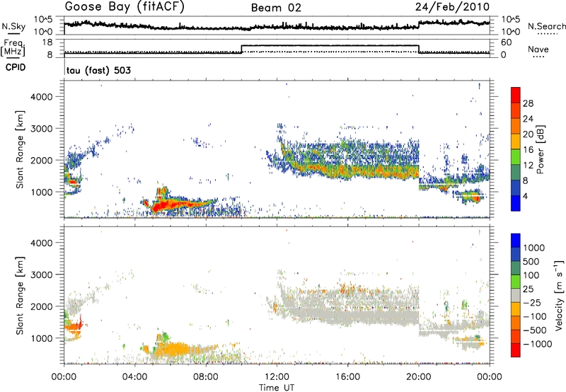
Task: Click the power colorbar value '16'
Action: [x=528, y=150]
